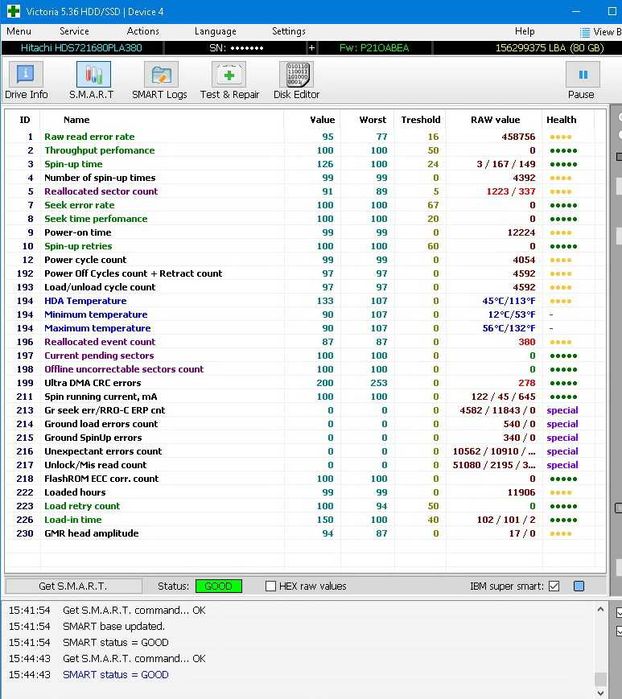Select the Power cycle count row
The height and width of the screenshot is (699, 622).
(x=305, y=260)
